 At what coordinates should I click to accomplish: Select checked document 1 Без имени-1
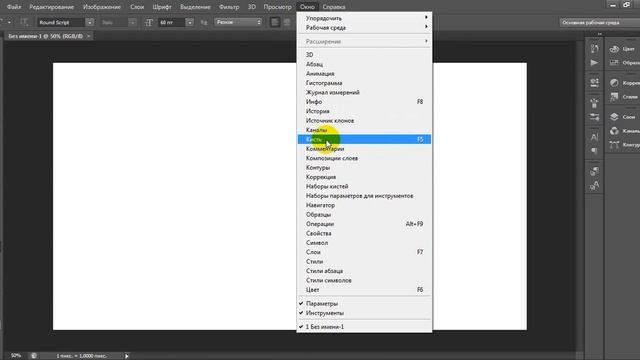click(364, 327)
